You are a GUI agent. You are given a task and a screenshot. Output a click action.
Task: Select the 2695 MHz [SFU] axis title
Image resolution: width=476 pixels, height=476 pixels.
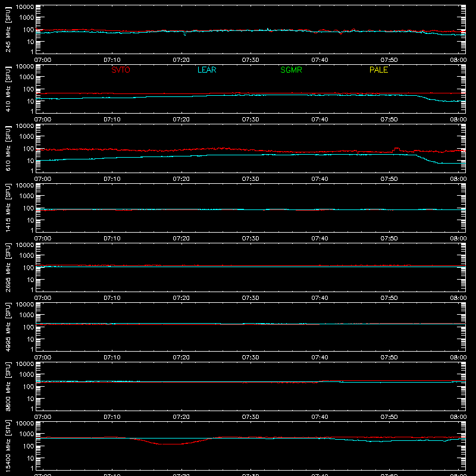click(x=8, y=267)
